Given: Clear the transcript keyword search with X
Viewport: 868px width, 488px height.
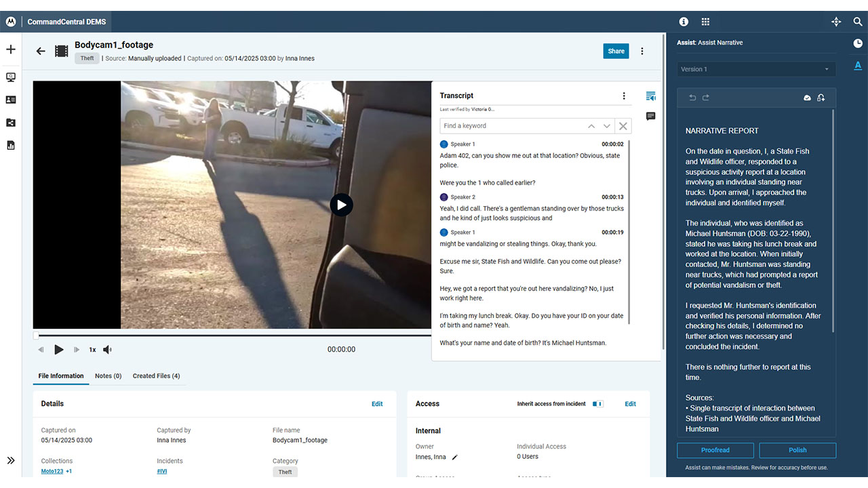Looking at the screenshot, I should click(x=623, y=126).
